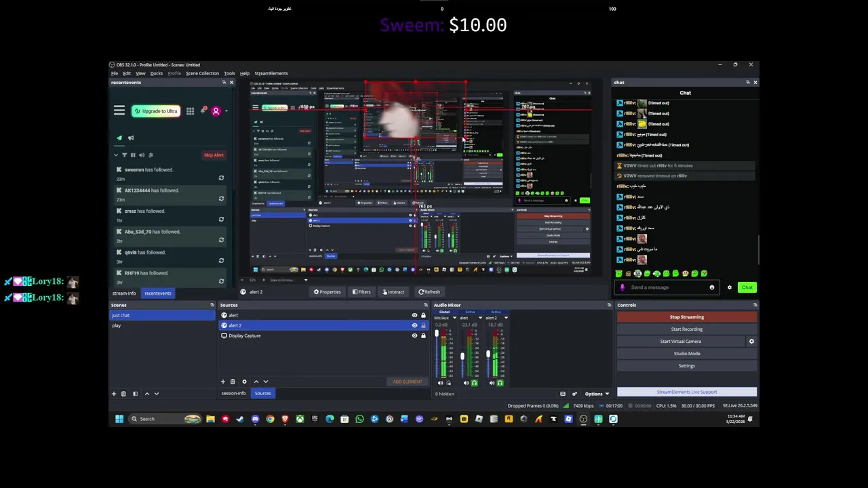Move source down with arrow
This screenshot has height=488, width=868.
(x=265, y=381)
